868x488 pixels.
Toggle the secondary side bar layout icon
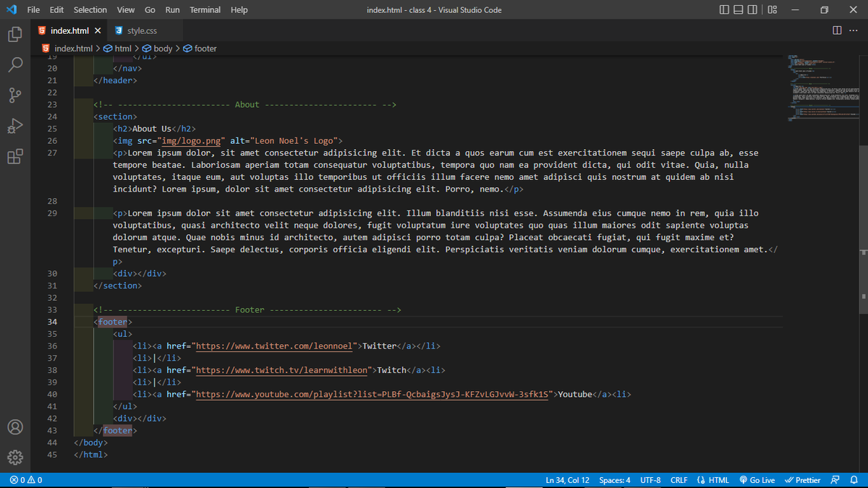pos(753,9)
